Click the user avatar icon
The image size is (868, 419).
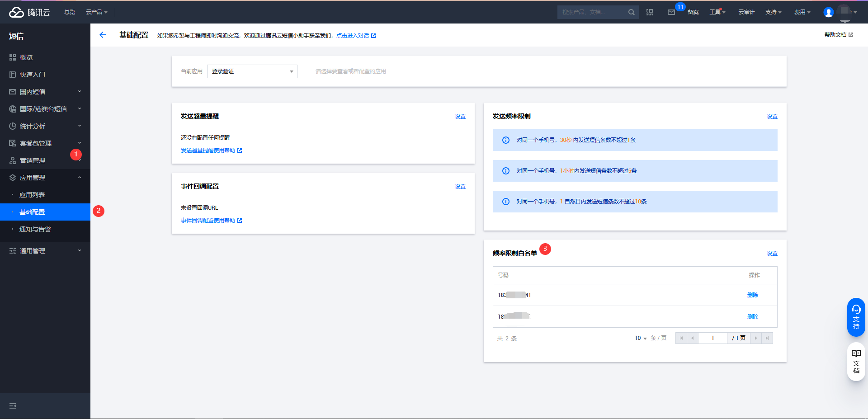tap(828, 12)
